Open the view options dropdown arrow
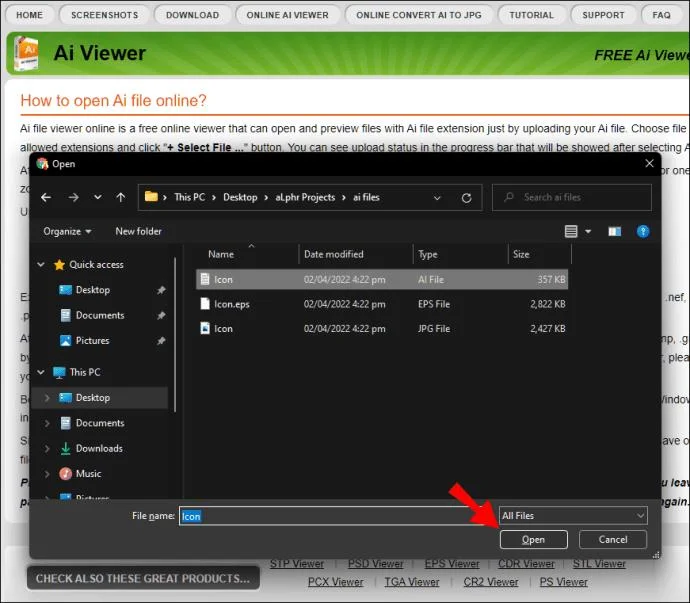Image resolution: width=690 pixels, height=603 pixels. tap(588, 231)
